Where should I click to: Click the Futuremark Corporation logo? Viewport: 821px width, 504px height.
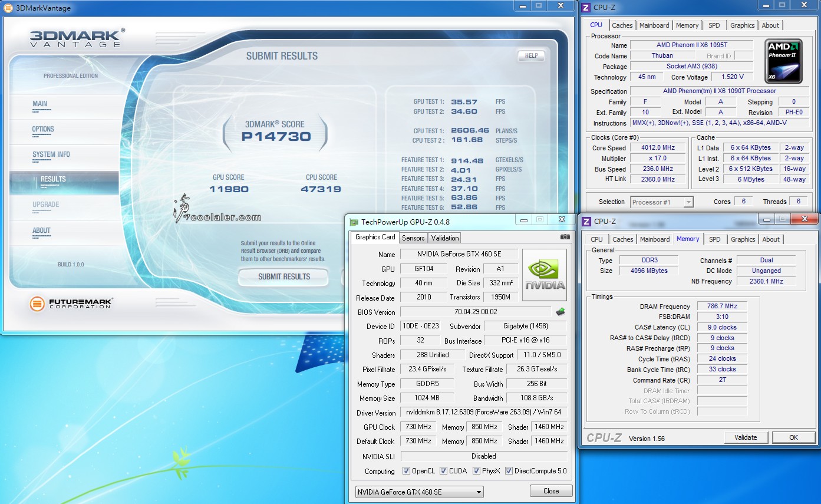tap(71, 304)
